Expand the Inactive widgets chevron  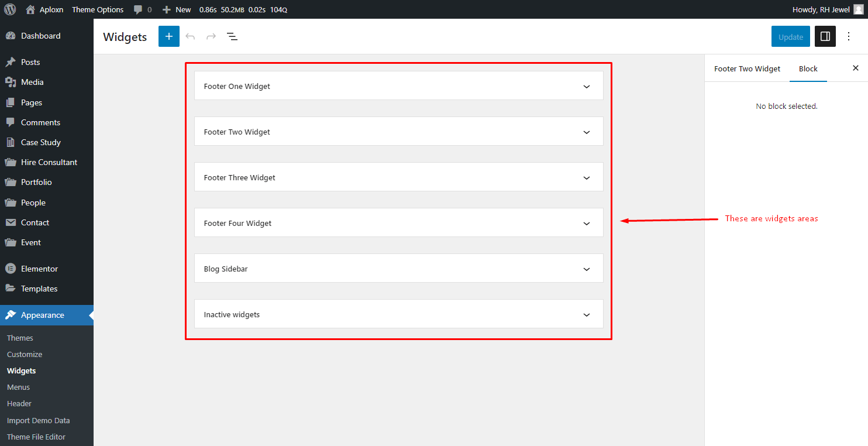(x=587, y=314)
